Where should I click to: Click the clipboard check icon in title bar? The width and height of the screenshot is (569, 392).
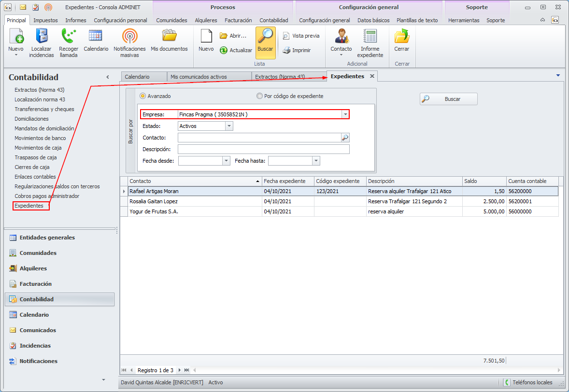pos(36,7)
